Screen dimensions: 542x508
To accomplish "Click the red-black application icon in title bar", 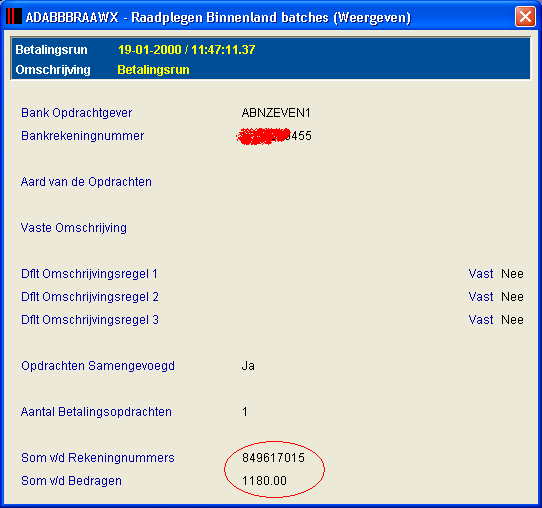I will click(x=14, y=16).
